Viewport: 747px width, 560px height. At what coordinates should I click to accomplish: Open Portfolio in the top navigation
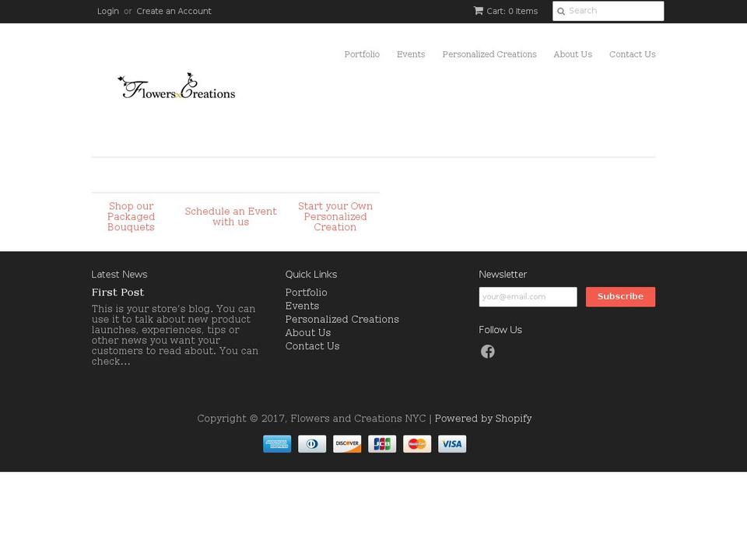click(362, 54)
